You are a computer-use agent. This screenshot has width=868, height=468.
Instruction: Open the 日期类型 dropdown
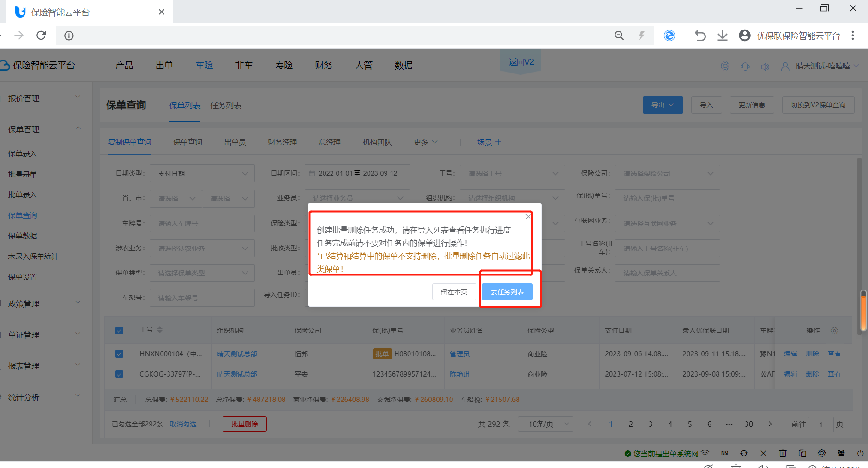[x=202, y=173]
